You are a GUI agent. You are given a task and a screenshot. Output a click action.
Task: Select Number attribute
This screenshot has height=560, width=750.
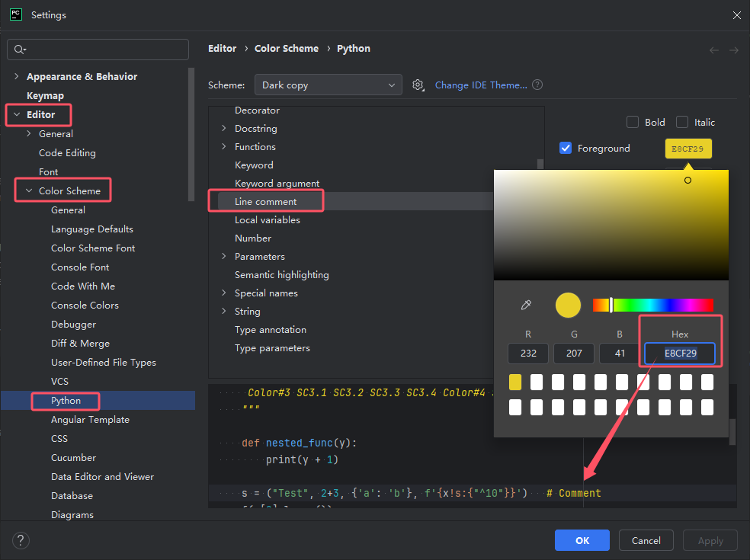(x=253, y=238)
